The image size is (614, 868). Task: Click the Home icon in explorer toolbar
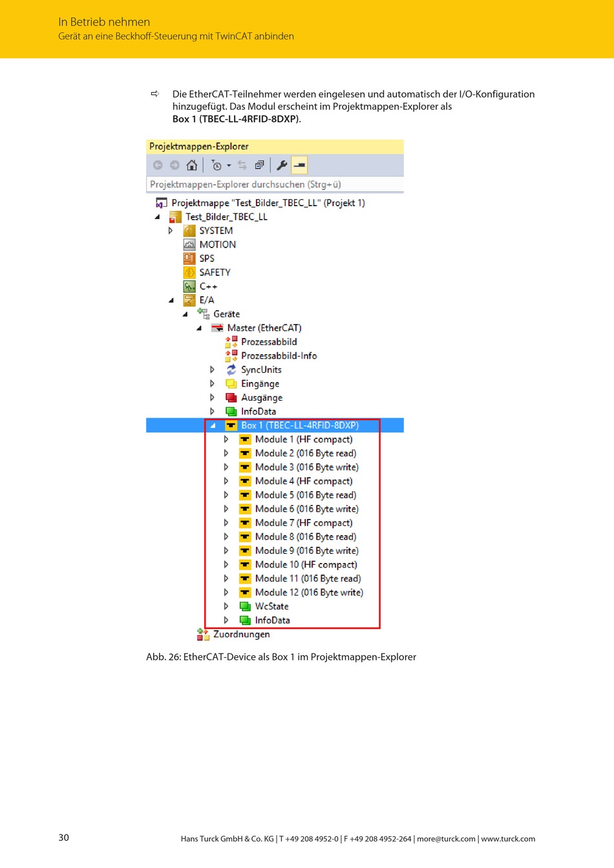point(192,165)
